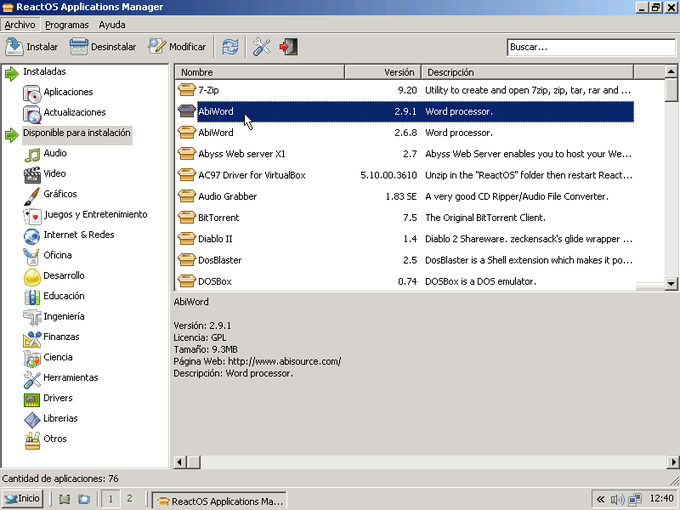
Task: Select the Diablo II row
Action: [x=405, y=239]
